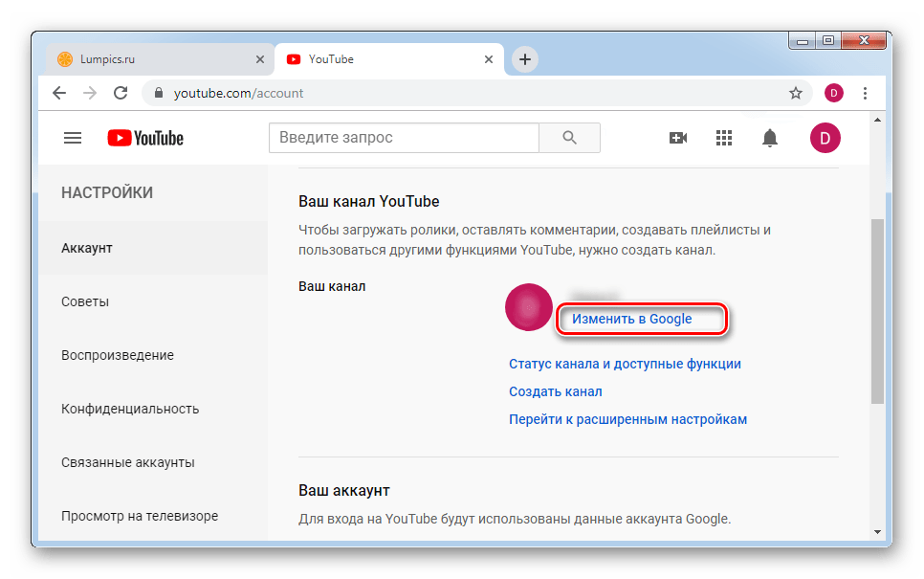Open Перейти к расширенным настройкам link
This screenshot has height=579, width=924.
[x=627, y=419]
